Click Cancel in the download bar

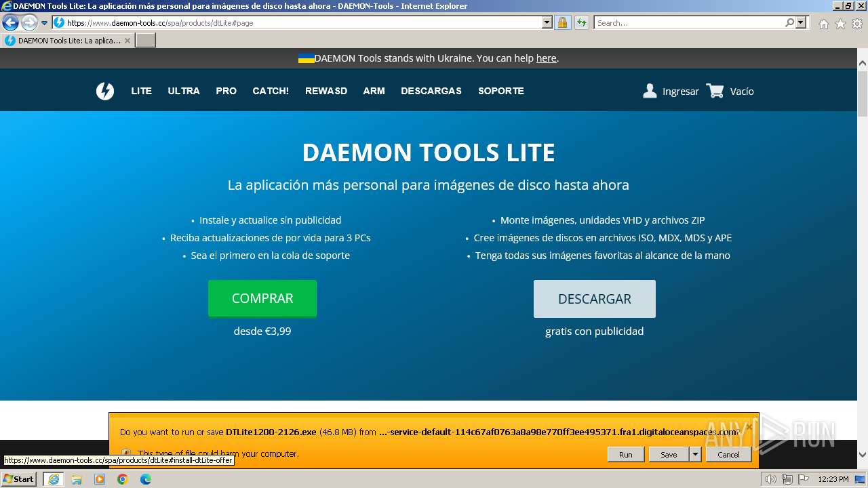[x=729, y=454]
